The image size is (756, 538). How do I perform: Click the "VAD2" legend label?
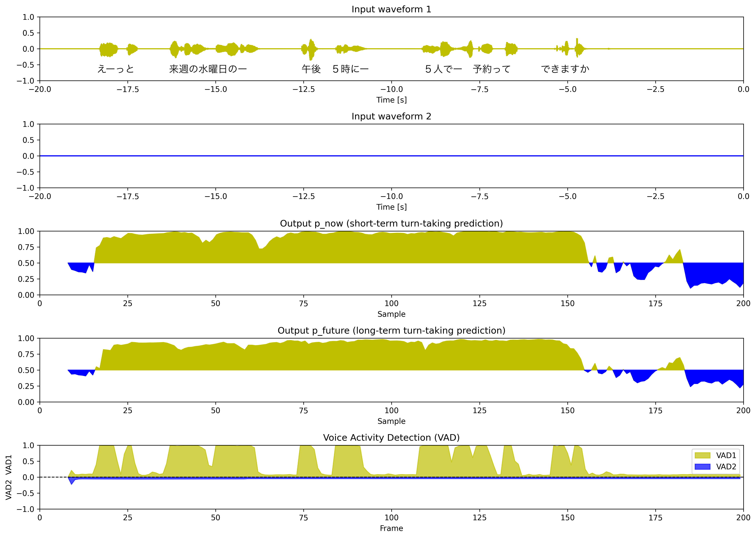pos(726,467)
